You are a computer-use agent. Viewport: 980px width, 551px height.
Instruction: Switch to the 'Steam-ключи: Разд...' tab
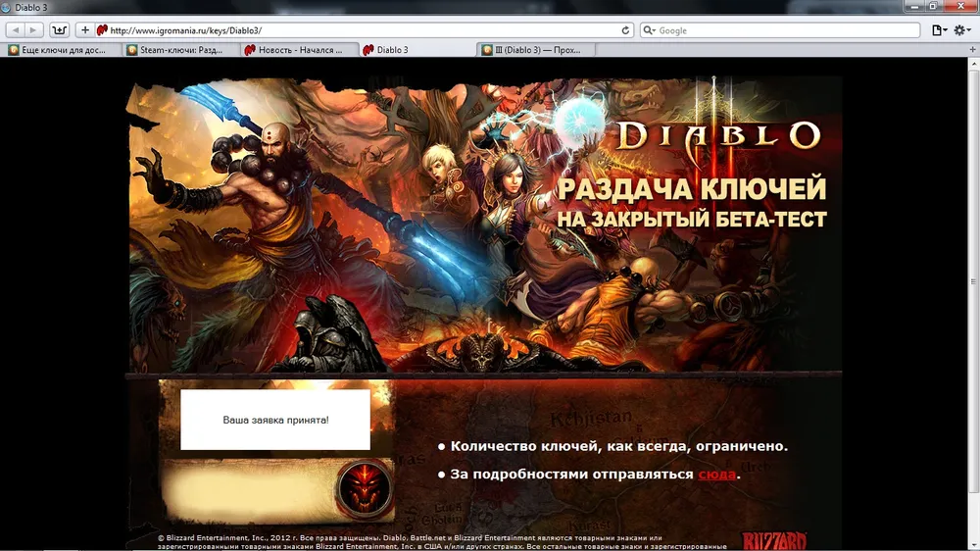(180, 50)
